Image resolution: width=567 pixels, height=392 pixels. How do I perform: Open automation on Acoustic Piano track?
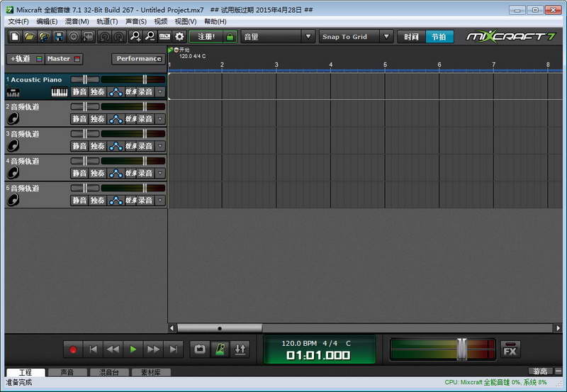116,92
